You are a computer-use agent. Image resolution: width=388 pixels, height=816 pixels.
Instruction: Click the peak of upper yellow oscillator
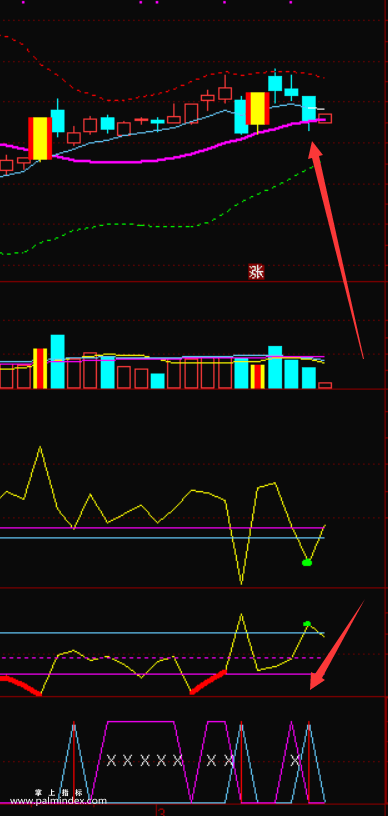(x=40, y=447)
